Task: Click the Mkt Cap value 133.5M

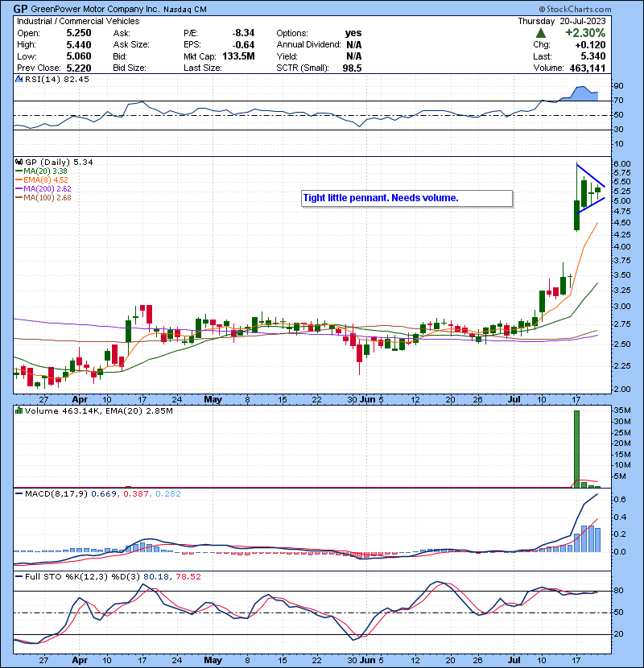Action: [238, 56]
